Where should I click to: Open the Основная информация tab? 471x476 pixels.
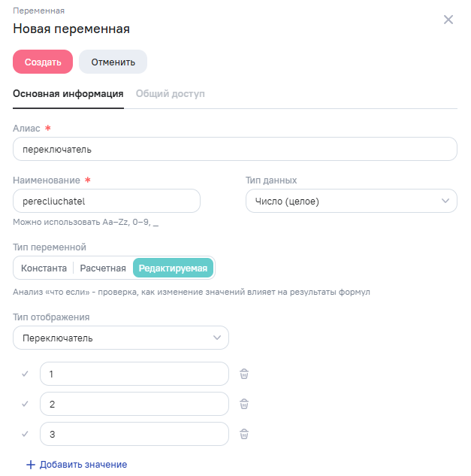point(68,94)
